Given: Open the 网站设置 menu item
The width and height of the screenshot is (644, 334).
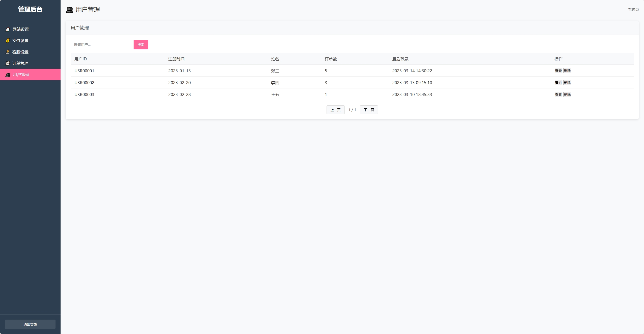Looking at the screenshot, I should [x=21, y=29].
